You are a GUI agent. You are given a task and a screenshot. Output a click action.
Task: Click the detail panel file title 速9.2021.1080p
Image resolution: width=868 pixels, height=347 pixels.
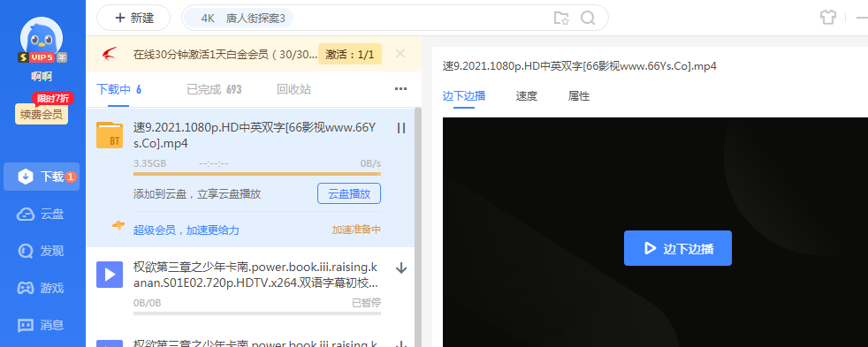coord(580,66)
